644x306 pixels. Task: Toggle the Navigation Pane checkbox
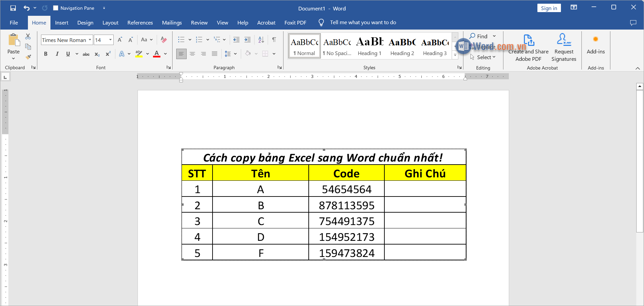(56, 8)
